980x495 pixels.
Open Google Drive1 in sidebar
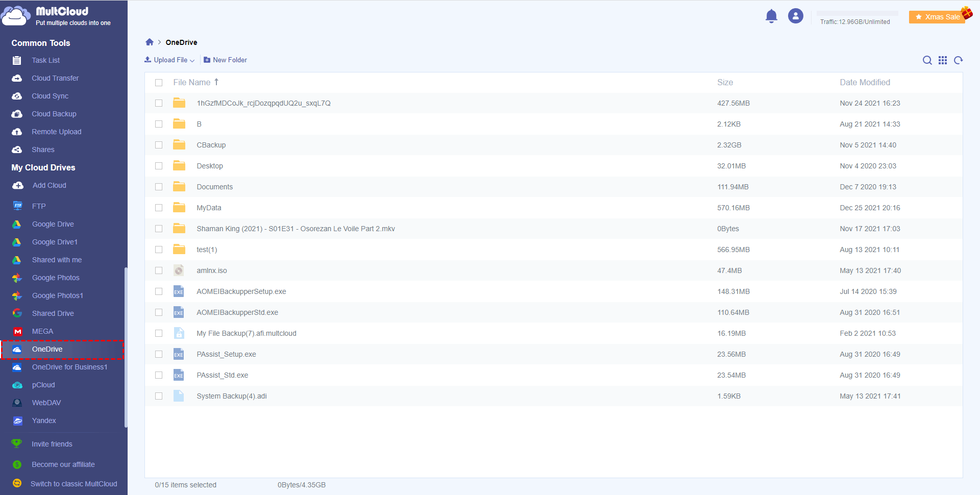pos(55,242)
